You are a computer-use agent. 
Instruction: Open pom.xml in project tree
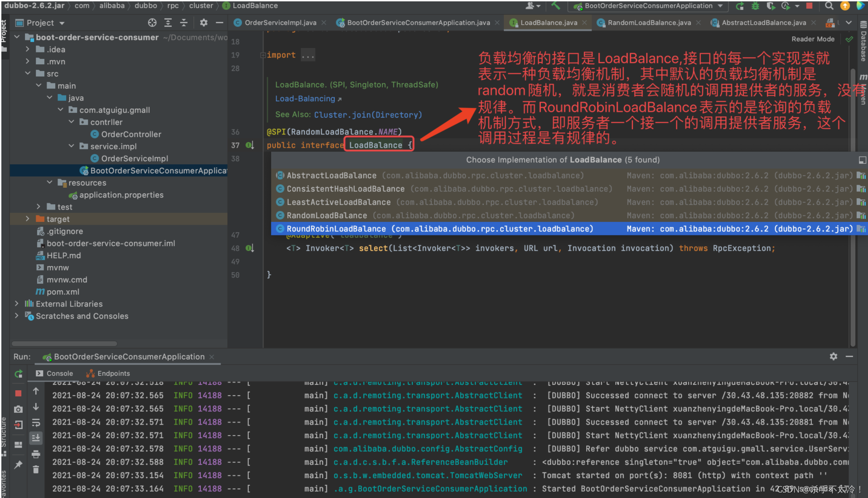(63, 292)
